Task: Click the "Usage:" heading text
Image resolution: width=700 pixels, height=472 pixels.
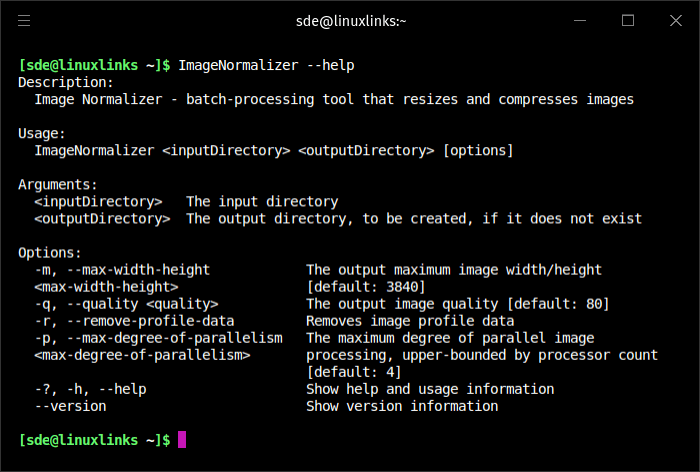Action: click(x=42, y=133)
